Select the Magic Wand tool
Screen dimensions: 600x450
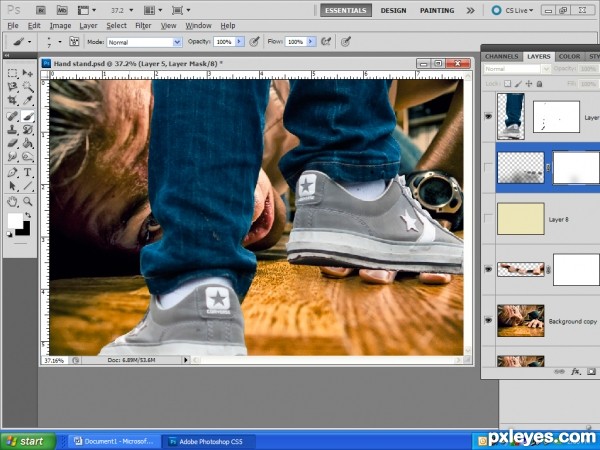pos(28,87)
